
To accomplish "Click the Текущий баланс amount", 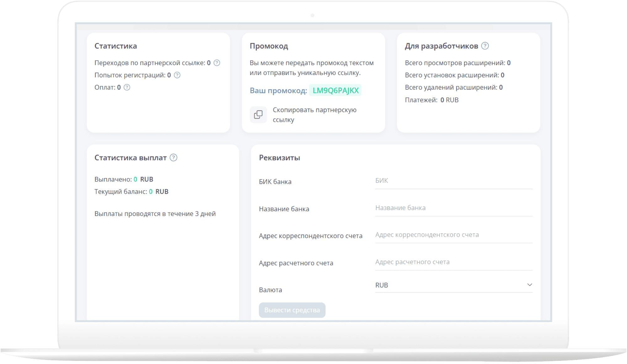I will click(x=151, y=192).
